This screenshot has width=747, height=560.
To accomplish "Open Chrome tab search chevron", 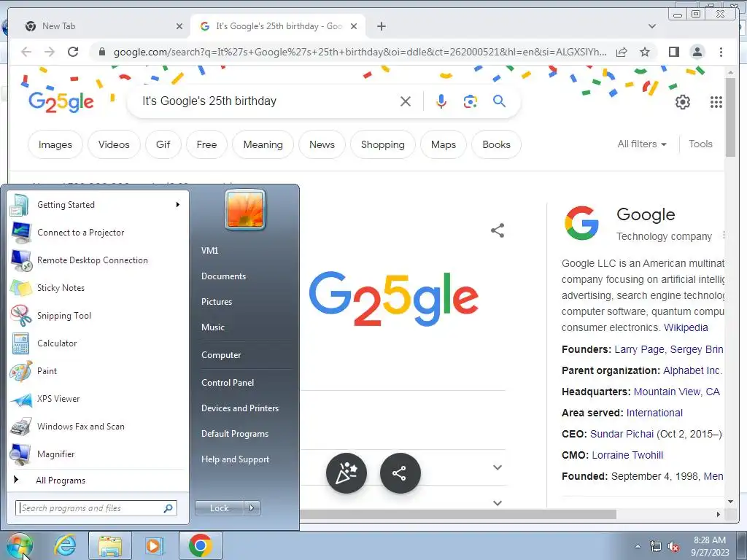I will point(651,26).
